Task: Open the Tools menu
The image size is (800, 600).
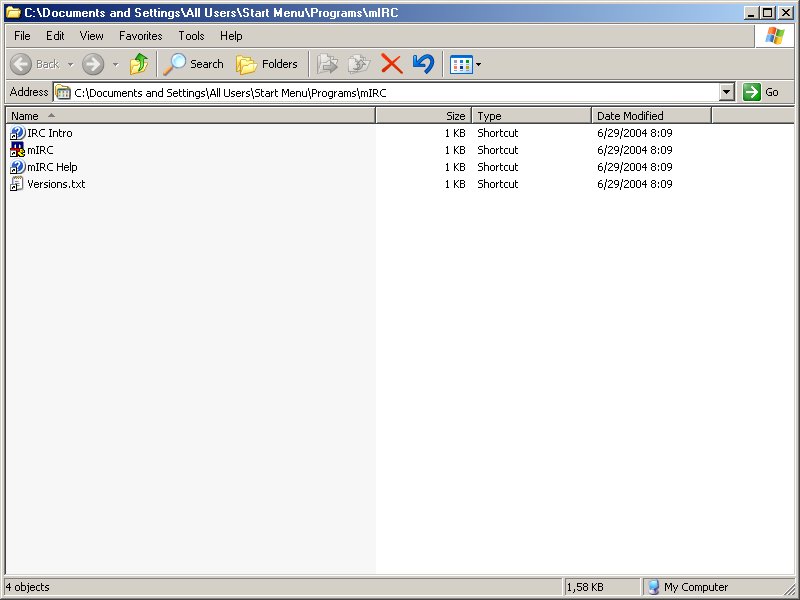Action: [191, 36]
